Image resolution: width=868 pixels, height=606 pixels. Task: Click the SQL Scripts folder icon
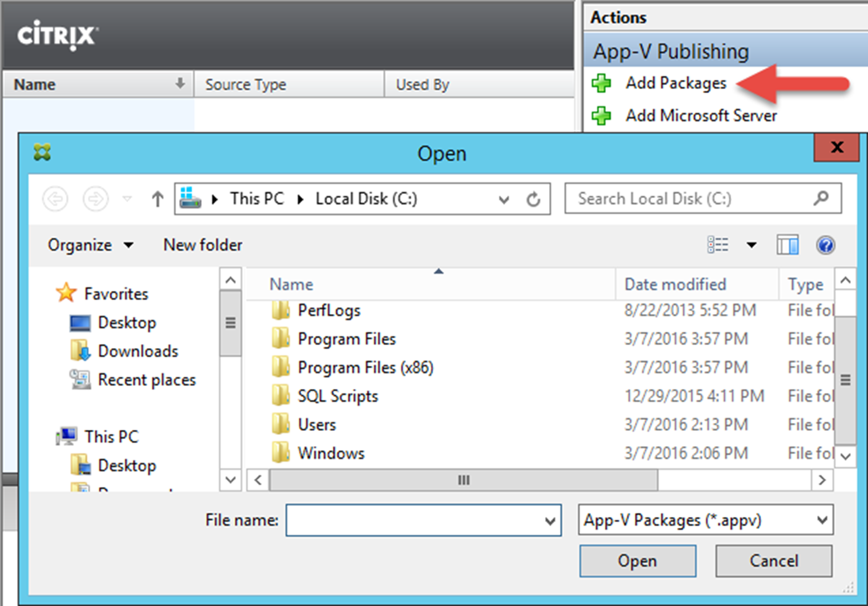[281, 396]
